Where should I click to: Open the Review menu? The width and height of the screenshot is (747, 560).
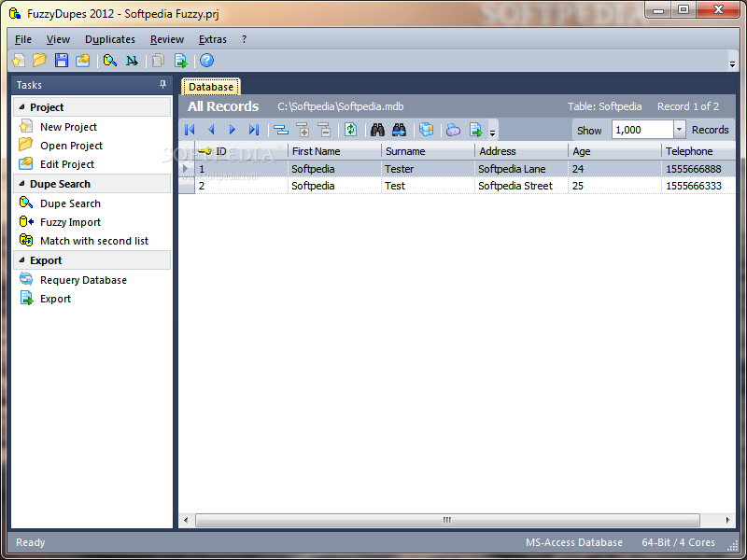click(167, 39)
